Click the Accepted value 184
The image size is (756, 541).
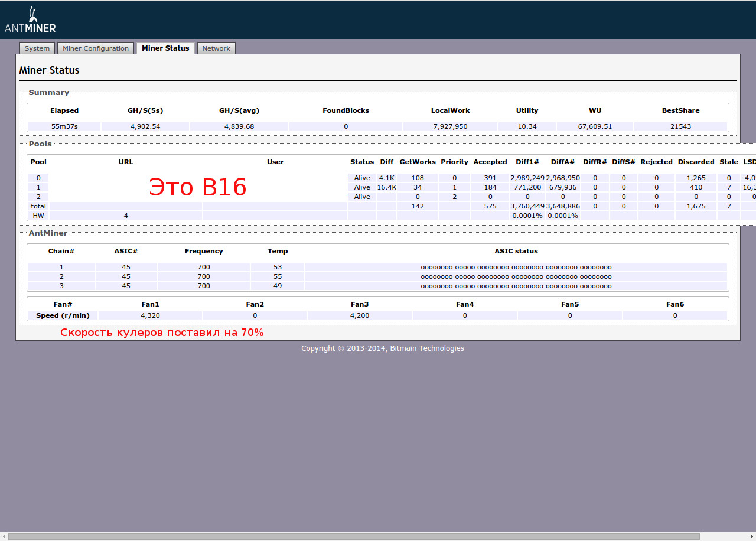click(490, 187)
